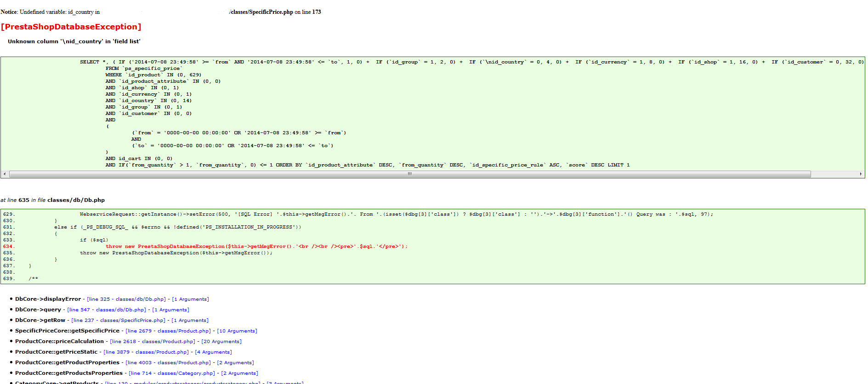
Task: Open the line 2679 classes/Product.php link
Action: (168, 331)
